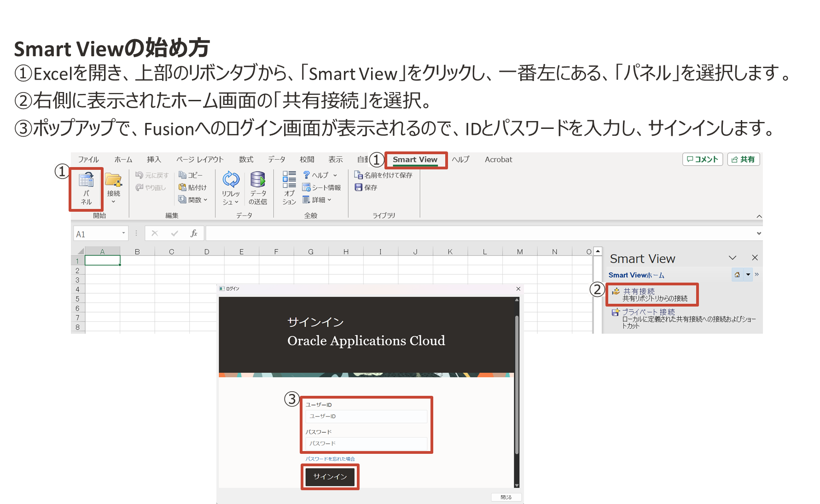The height and width of the screenshot is (504, 820).
Task: Open the リフレッシュ dropdown arrow
Action: pyautogui.click(x=237, y=202)
